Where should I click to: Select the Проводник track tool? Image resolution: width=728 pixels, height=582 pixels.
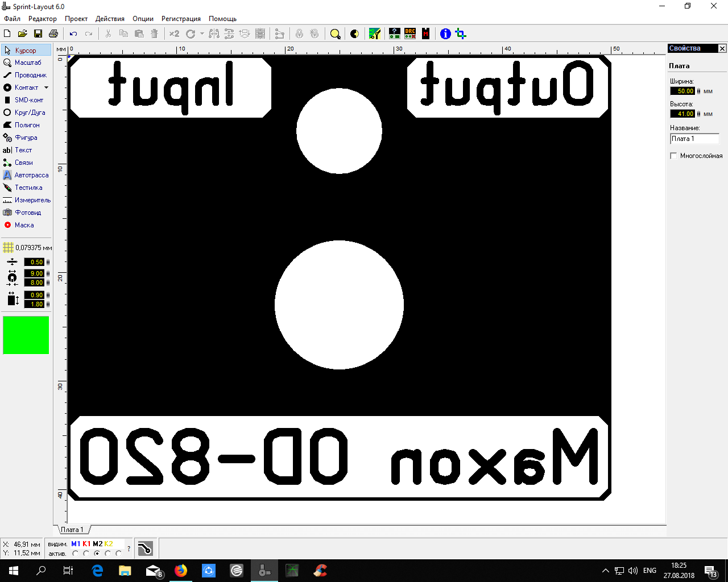pos(26,75)
